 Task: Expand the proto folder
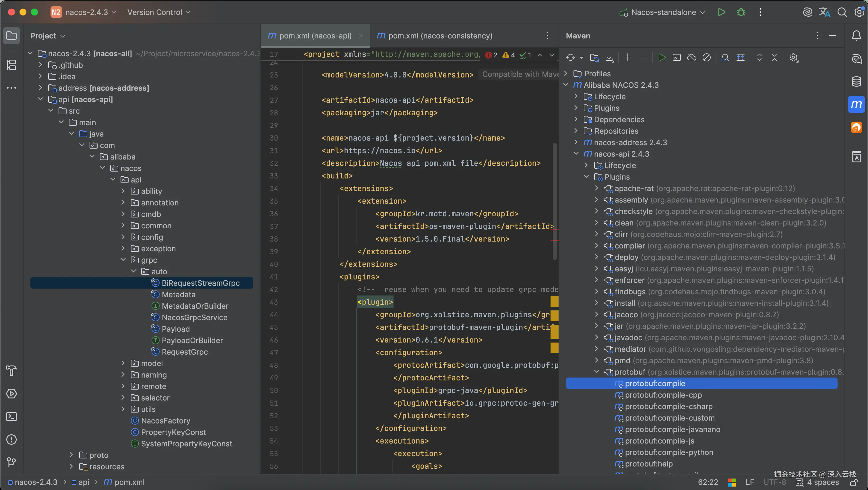point(71,455)
